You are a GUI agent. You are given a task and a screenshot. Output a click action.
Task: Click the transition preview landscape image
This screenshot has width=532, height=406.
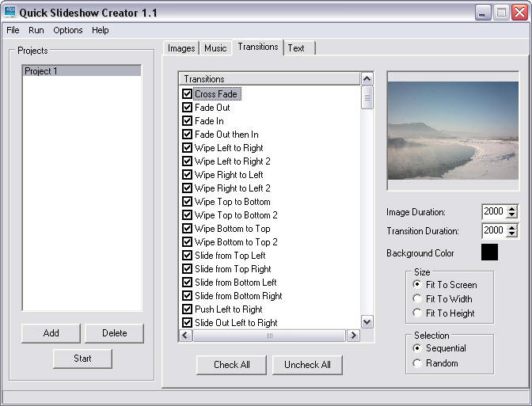point(453,131)
